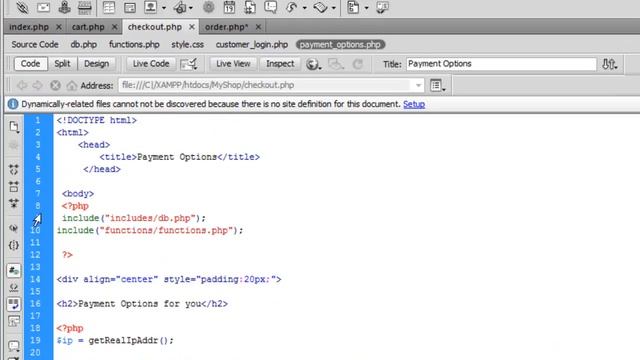Click the Images insert icon

[x=151, y=7]
